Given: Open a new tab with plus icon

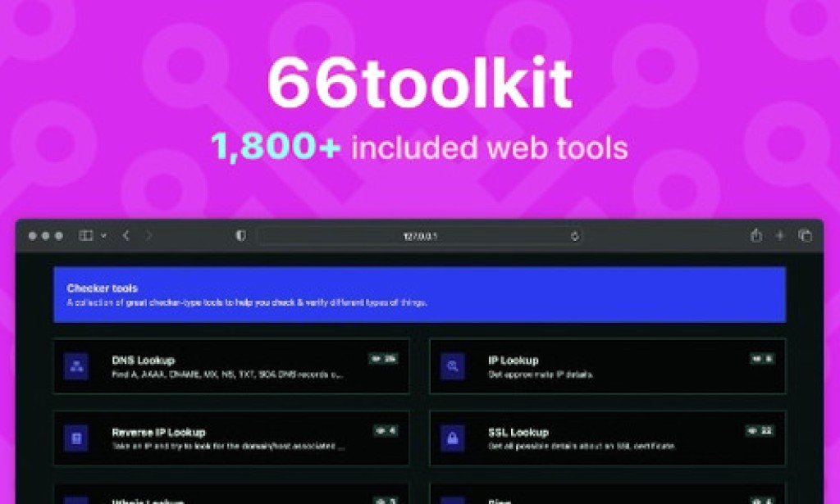Looking at the screenshot, I should 780,235.
